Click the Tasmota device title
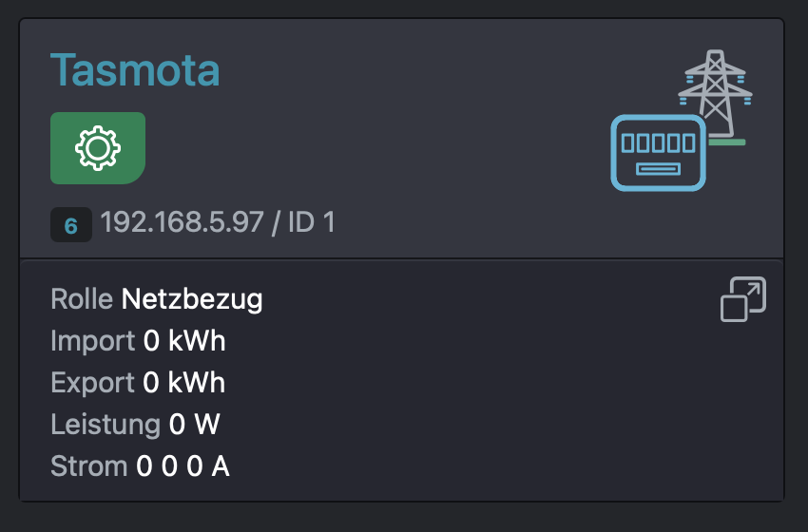 click(135, 69)
